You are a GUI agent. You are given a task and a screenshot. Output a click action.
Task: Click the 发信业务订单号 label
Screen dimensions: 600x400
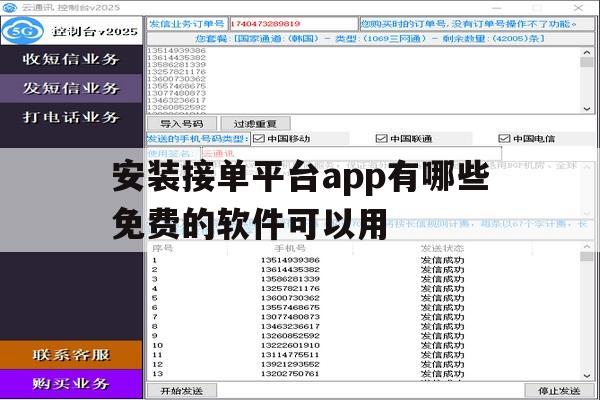(187, 24)
